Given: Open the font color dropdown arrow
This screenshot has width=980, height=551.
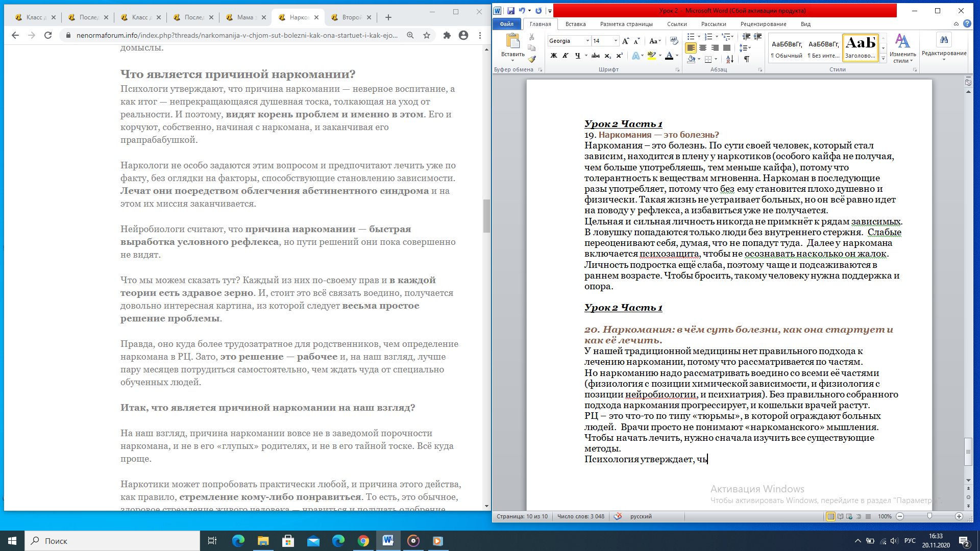Looking at the screenshot, I should point(677,56).
